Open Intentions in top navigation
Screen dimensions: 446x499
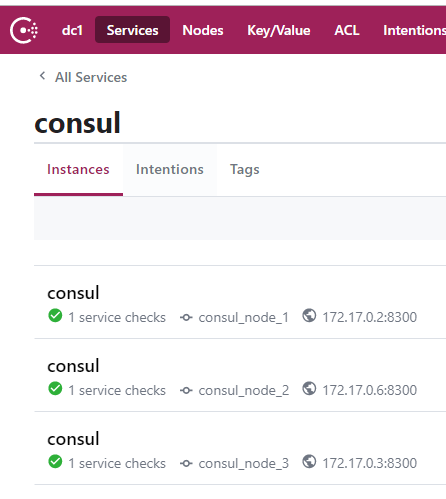pos(414,30)
